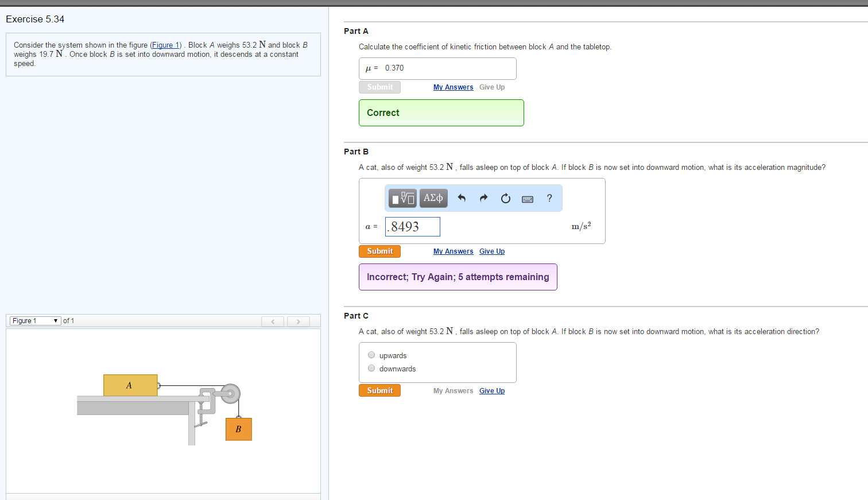868x500 pixels.
Task: Open My Answers link in Part B
Action: tap(453, 251)
